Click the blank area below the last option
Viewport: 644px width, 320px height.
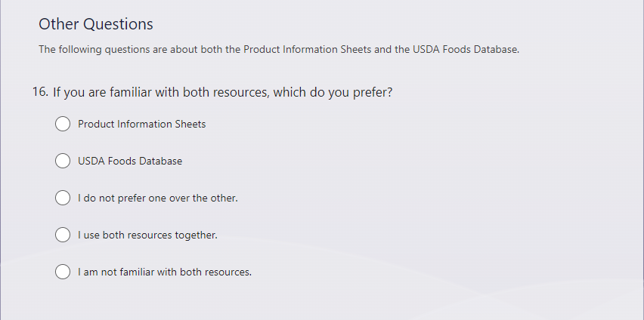pyautogui.click(x=302, y=302)
